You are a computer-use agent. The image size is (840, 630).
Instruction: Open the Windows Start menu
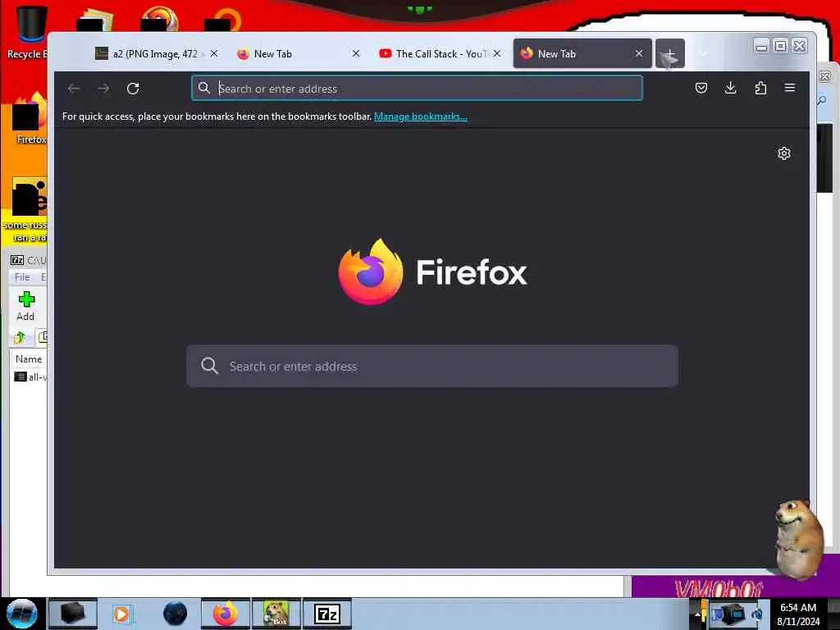pos(22,614)
